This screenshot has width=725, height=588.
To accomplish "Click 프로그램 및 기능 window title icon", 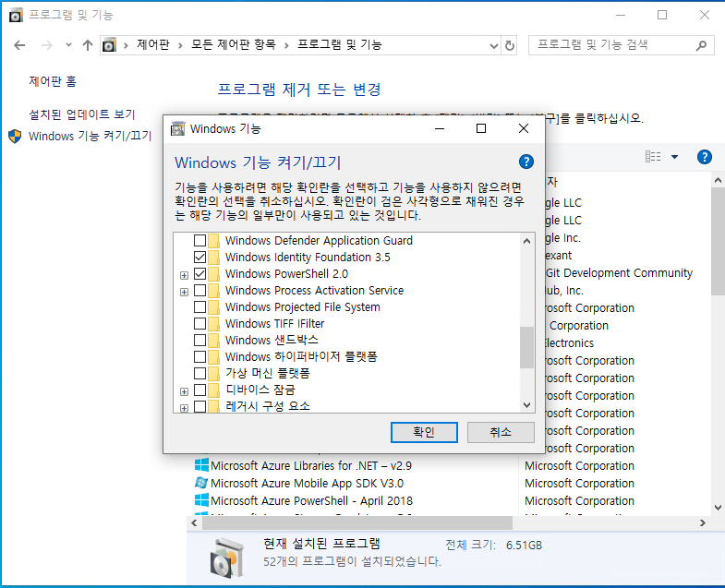I will coord(16,16).
